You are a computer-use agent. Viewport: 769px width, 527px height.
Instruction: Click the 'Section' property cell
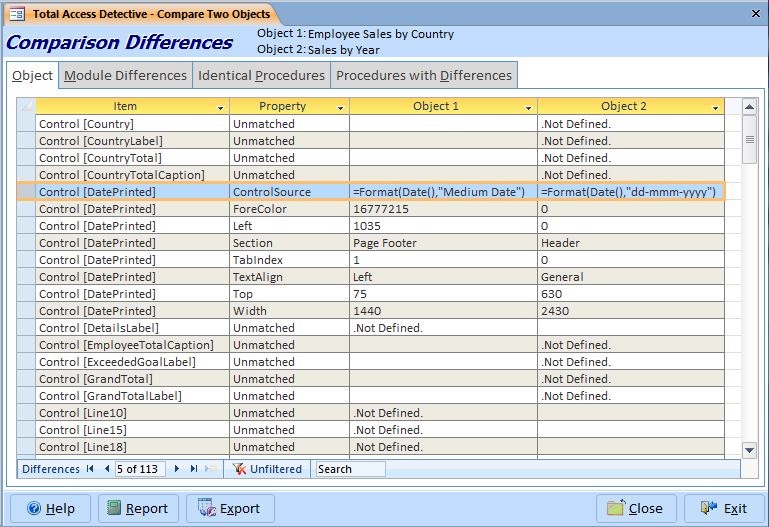[289, 243]
